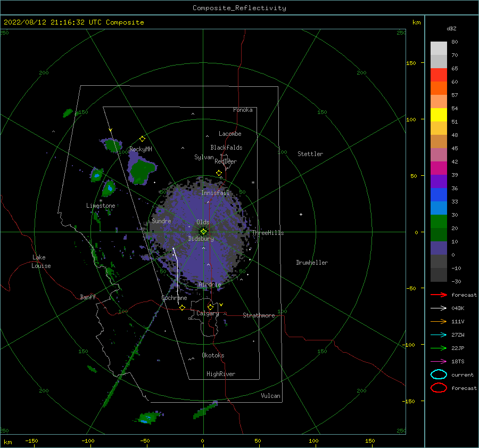479x448 pixels.
Task: Click the Stettler label
Action: tap(310, 154)
